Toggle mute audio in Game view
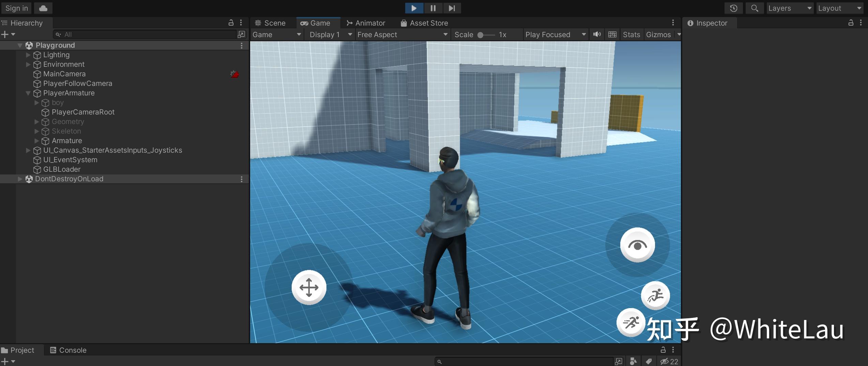Viewport: 868px width, 366px height. pyautogui.click(x=597, y=34)
